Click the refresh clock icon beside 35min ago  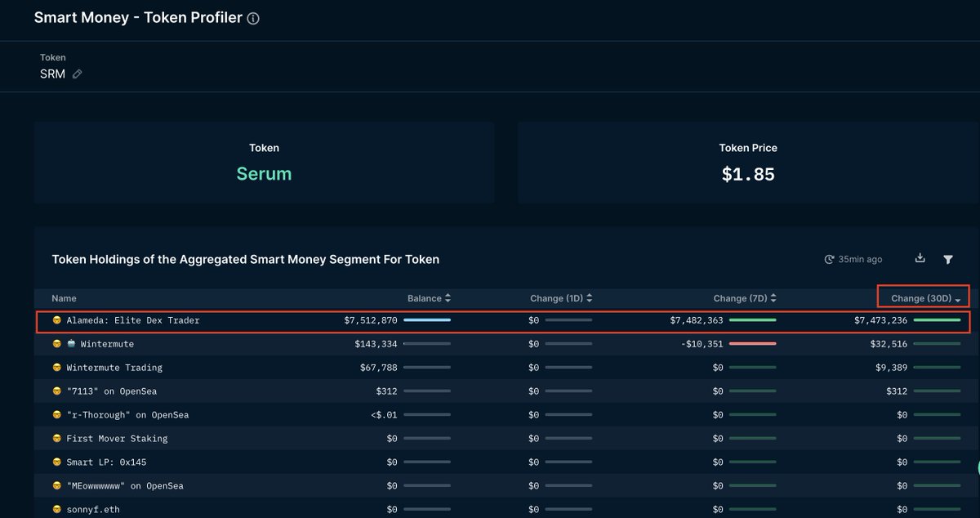[829, 260]
